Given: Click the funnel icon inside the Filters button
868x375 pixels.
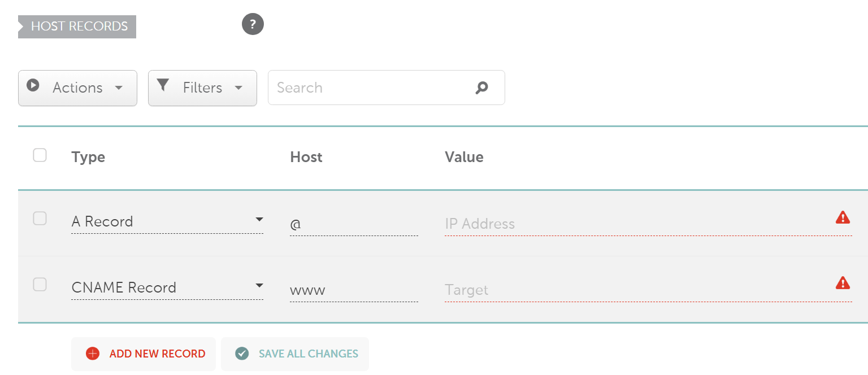Looking at the screenshot, I should 163,86.
